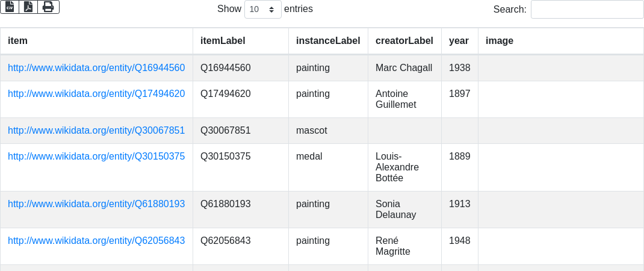644x271 pixels.
Task: Open the Q30067851 Wikidata entity link
Action: click(96, 131)
